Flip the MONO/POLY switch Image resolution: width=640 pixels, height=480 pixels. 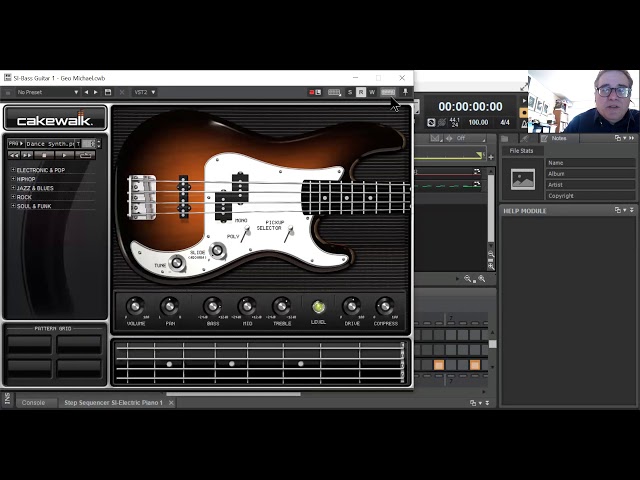coord(246,233)
